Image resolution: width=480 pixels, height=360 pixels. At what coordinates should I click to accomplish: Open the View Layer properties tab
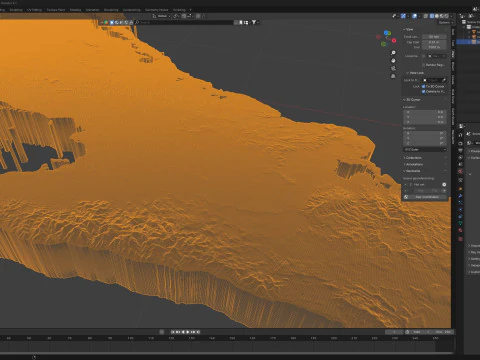tap(460, 157)
